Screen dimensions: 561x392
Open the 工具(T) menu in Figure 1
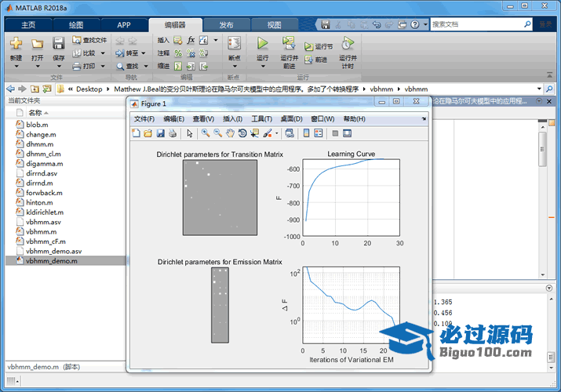(261, 119)
